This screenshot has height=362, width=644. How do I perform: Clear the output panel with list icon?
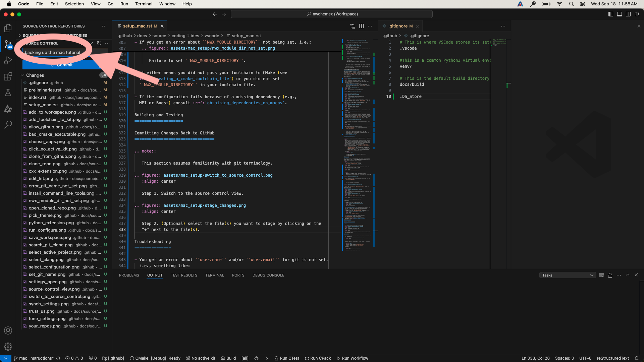pos(601,275)
